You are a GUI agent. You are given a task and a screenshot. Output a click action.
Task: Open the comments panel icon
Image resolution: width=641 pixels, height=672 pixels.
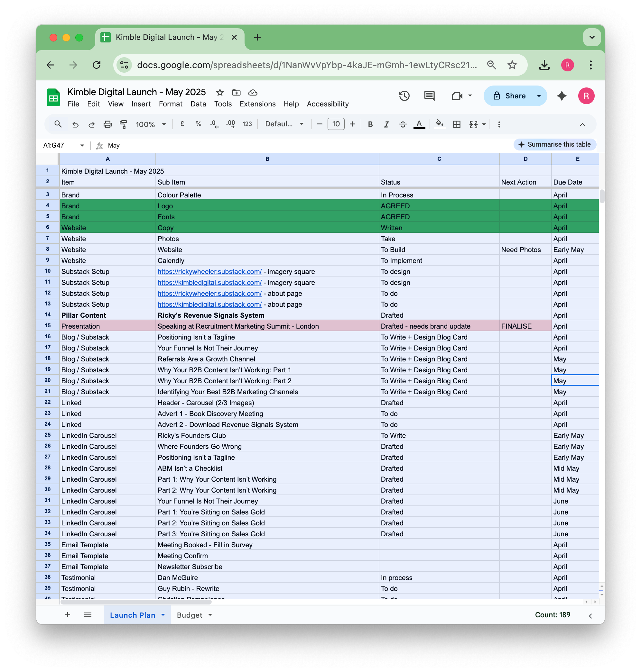(x=429, y=96)
